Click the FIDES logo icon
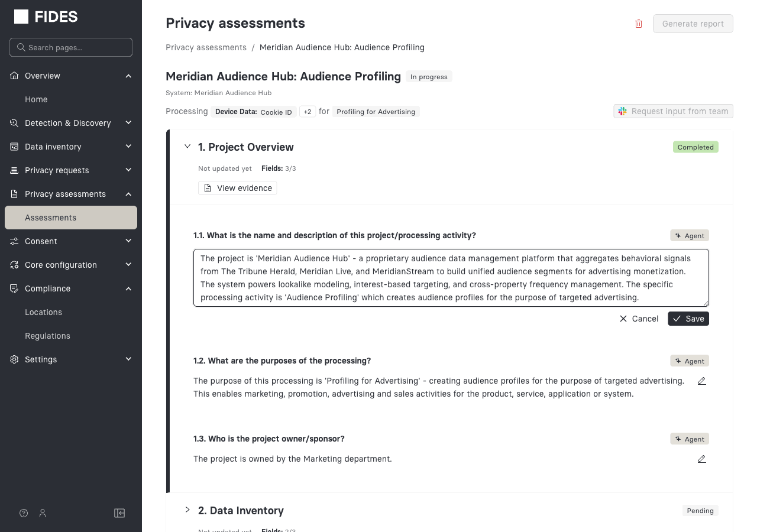 tap(21, 17)
